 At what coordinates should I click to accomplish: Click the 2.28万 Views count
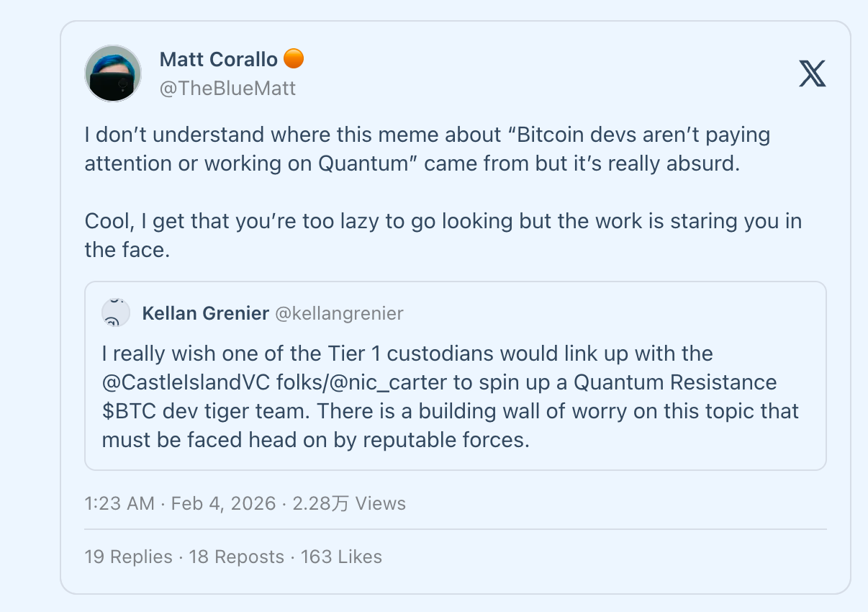click(x=349, y=503)
